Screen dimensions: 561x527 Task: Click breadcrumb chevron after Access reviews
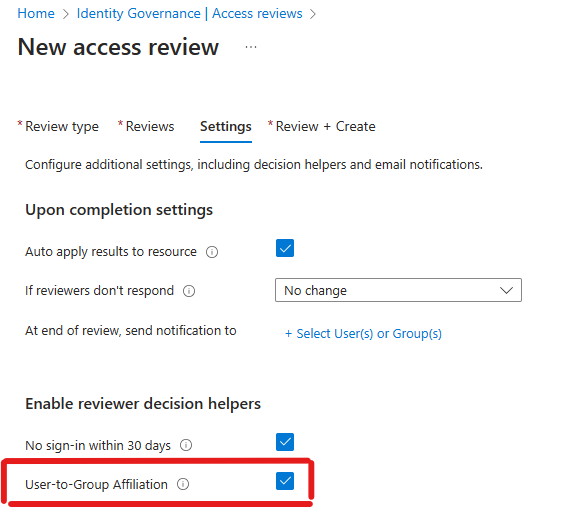(313, 14)
